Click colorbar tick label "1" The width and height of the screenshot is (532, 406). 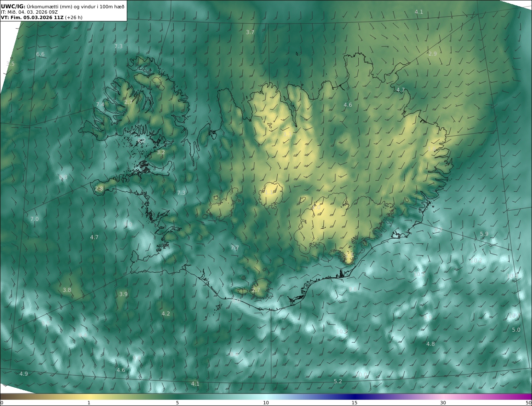pos(89,403)
